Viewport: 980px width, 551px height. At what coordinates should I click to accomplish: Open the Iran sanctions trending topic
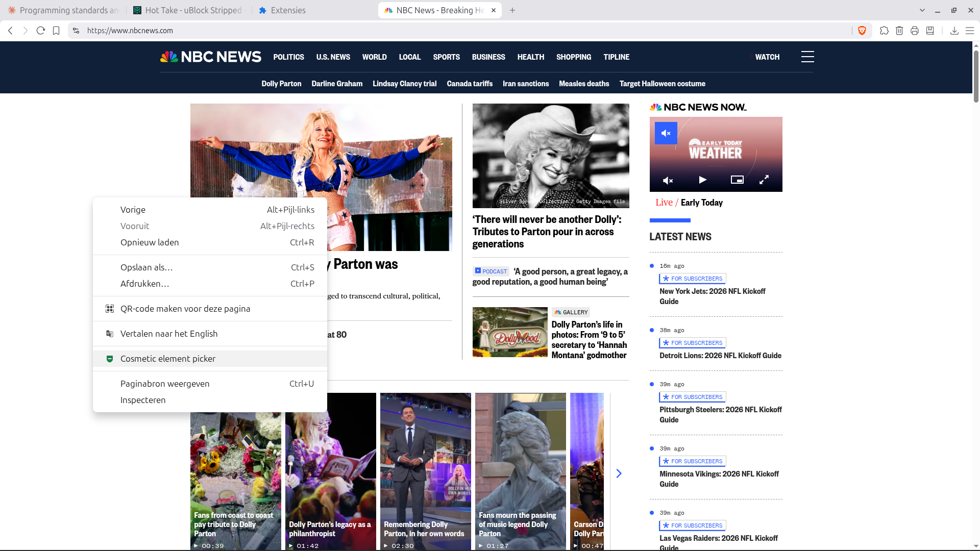[526, 84]
